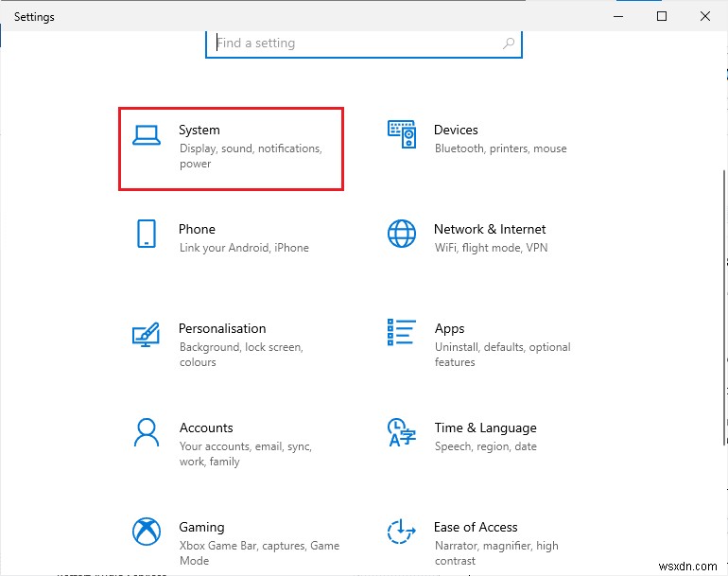Image resolution: width=728 pixels, height=576 pixels.
Task: Click the Apps list icon
Action: click(x=402, y=333)
